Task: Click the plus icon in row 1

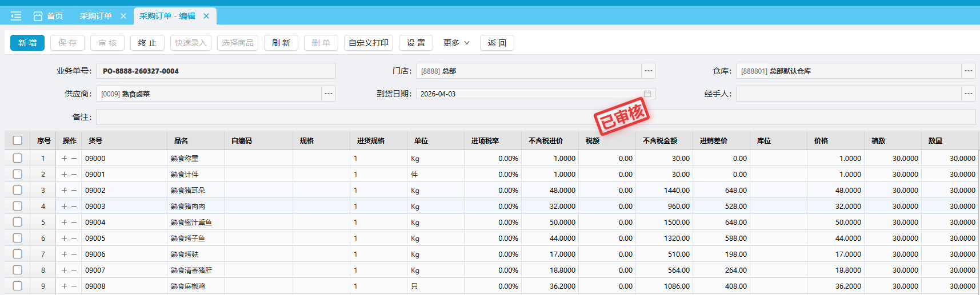Action: (65, 159)
